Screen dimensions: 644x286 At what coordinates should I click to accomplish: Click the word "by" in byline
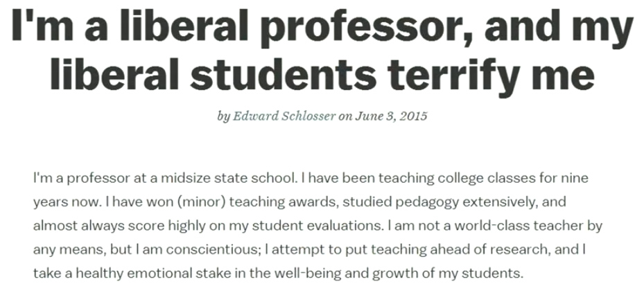223,116
